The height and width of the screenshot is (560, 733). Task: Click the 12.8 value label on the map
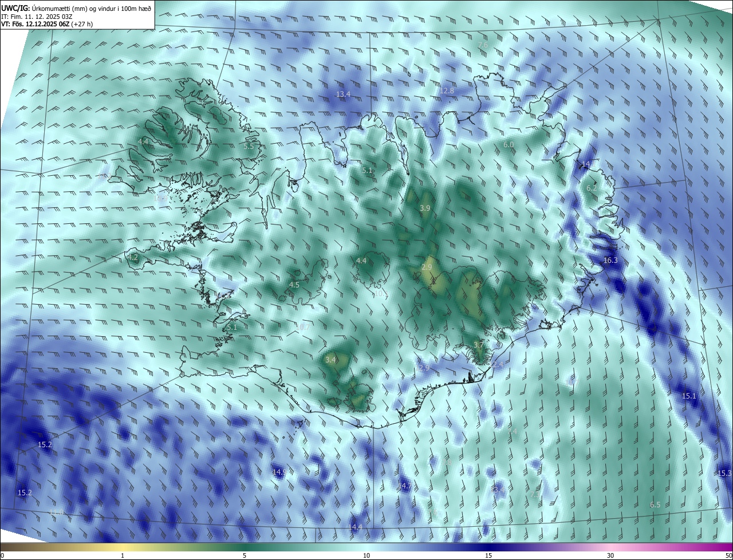coord(447,91)
